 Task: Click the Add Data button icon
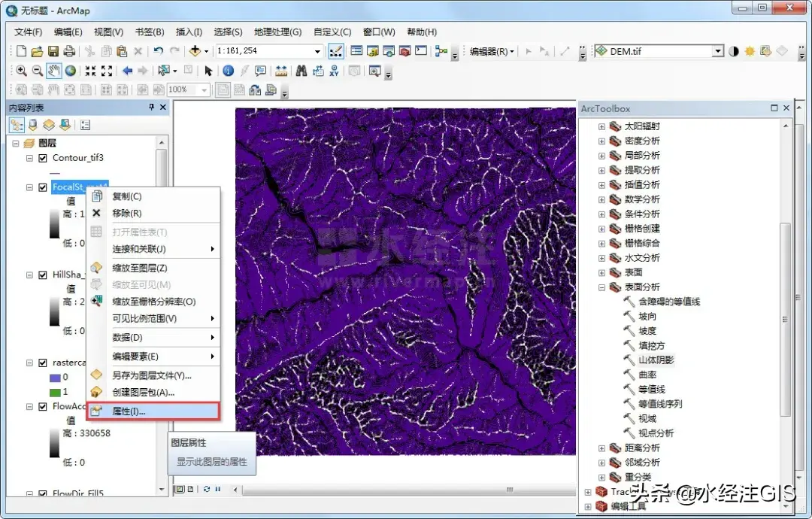pos(195,51)
